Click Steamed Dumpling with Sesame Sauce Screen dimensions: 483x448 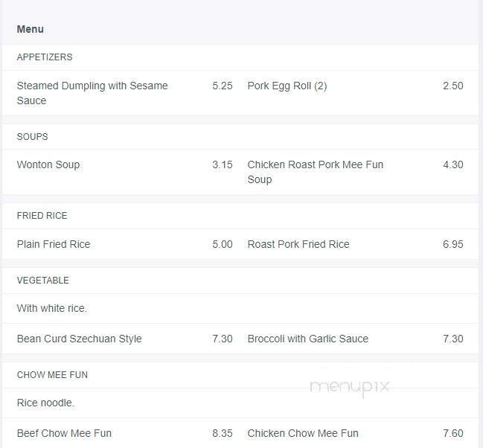pyautogui.click(x=92, y=93)
